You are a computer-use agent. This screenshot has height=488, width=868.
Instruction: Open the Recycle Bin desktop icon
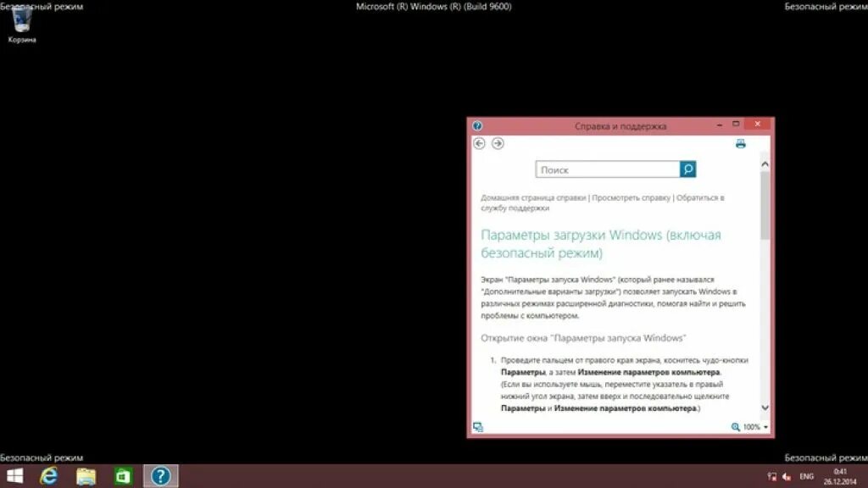pos(22,25)
